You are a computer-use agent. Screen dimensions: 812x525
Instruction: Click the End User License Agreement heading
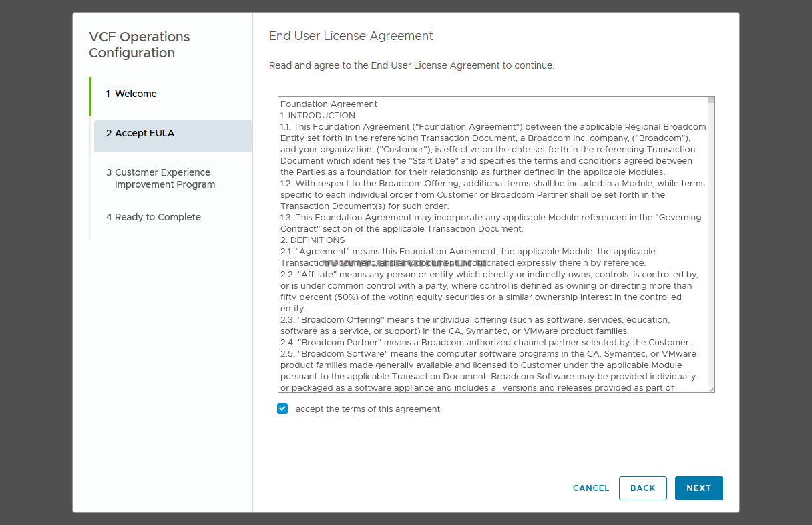(351, 37)
